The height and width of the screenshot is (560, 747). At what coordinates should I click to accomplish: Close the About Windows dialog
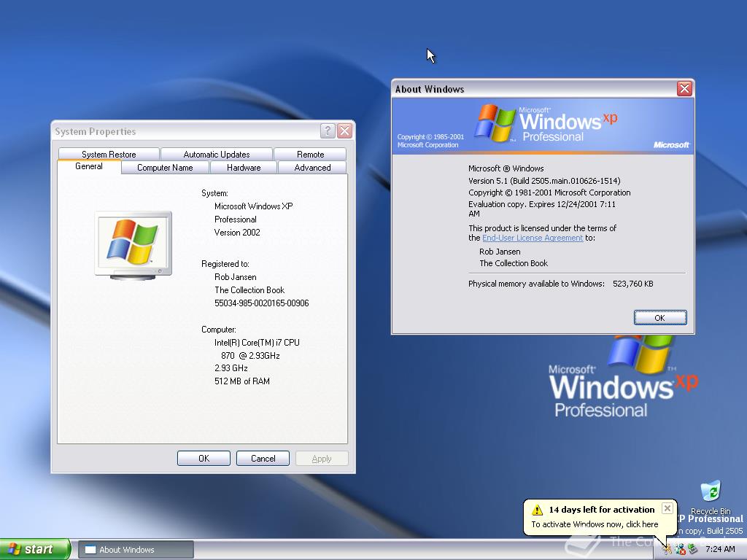pyautogui.click(x=684, y=88)
